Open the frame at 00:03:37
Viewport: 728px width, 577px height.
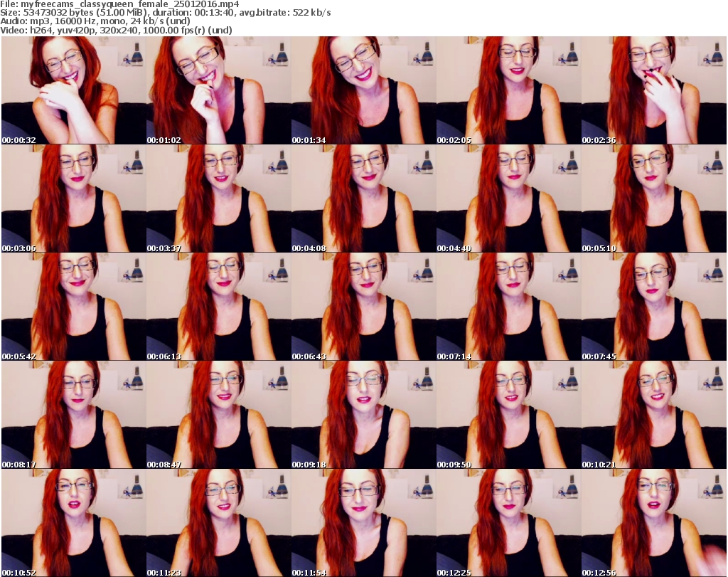[219, 198]
